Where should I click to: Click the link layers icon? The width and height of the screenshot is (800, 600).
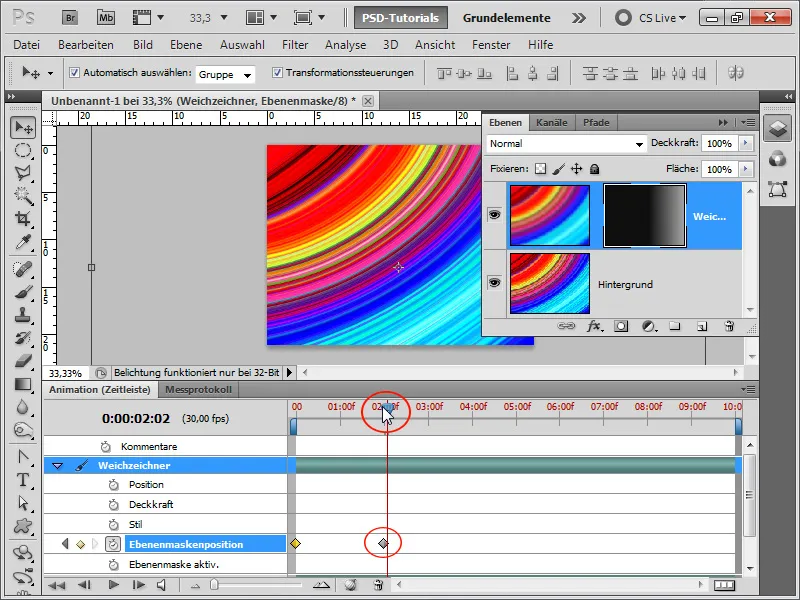[x=566, y=326]
